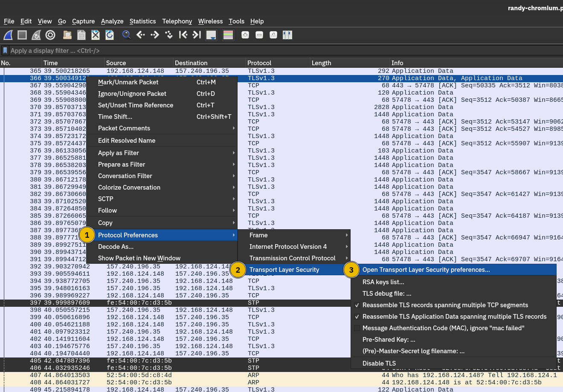The image size is (563, 392).
Task: Toggle Reassemble TLS Application Data spanning records
Action: [454, 317]
